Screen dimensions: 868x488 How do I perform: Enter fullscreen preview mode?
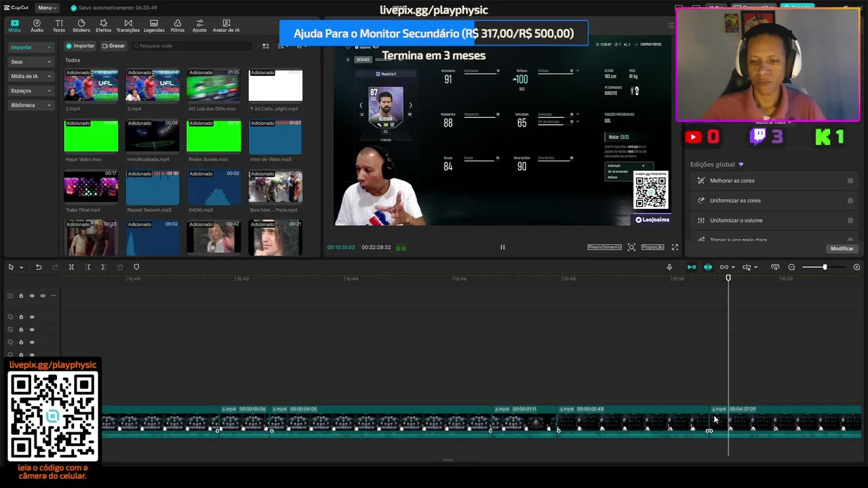coord(675,247)
